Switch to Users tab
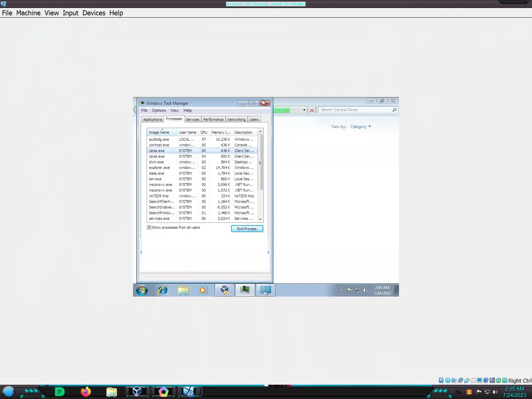The width and height of the screenshot is (532, 399). point(254,119)
